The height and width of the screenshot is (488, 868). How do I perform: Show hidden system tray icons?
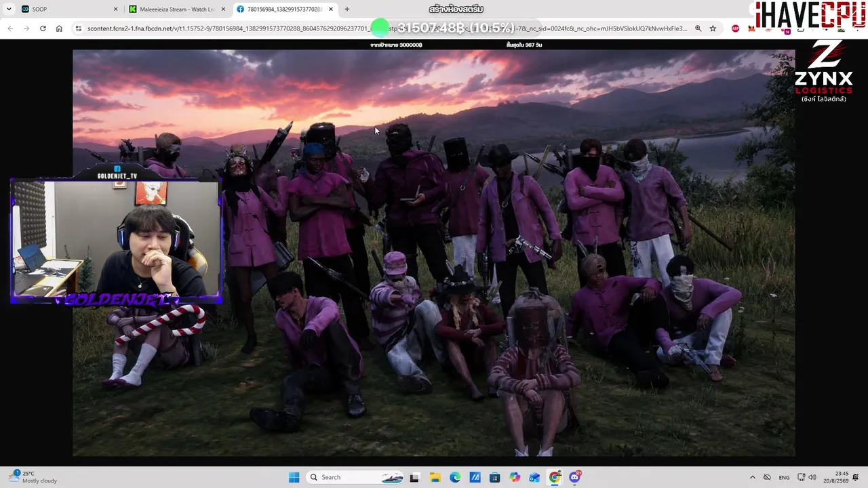pyautogui.click(x=752, y=477)
